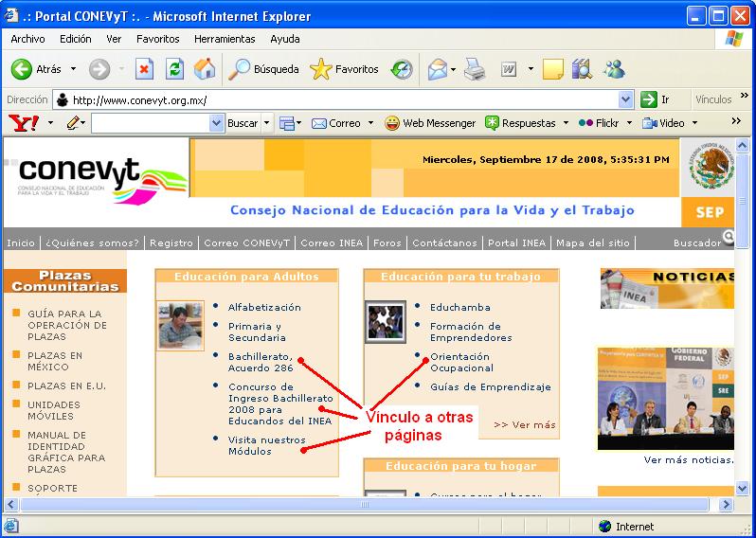
Task: Click the horizontal scrollbar thumb
Action: pyautogui.click(x=365, y=505)
